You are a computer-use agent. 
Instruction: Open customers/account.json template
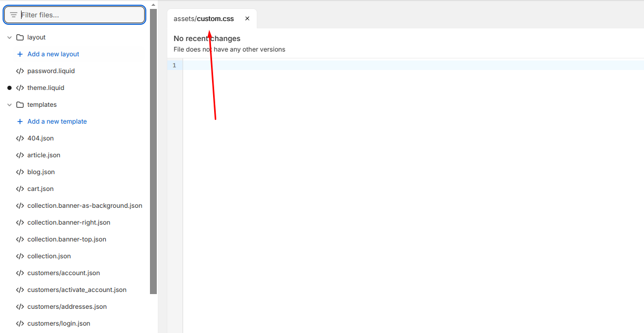click(x=64, y=273)
